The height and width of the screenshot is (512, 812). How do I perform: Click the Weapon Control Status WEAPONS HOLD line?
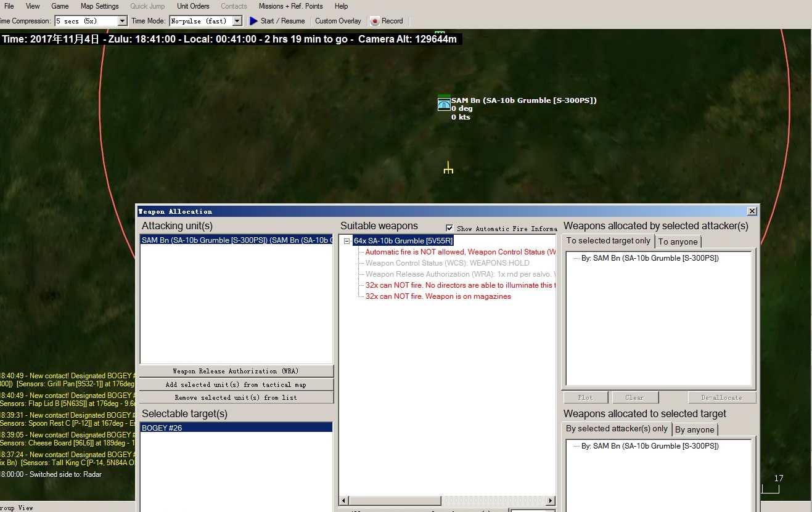[x=447, y=263]
